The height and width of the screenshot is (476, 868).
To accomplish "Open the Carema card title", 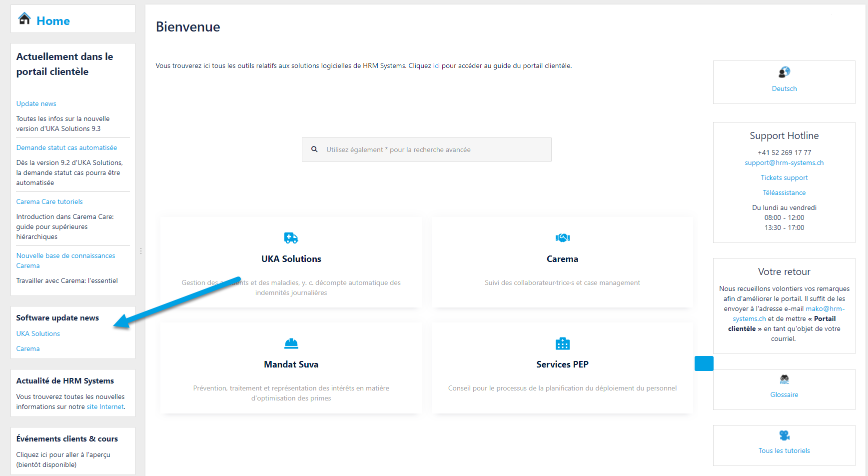I will (562, 259).
